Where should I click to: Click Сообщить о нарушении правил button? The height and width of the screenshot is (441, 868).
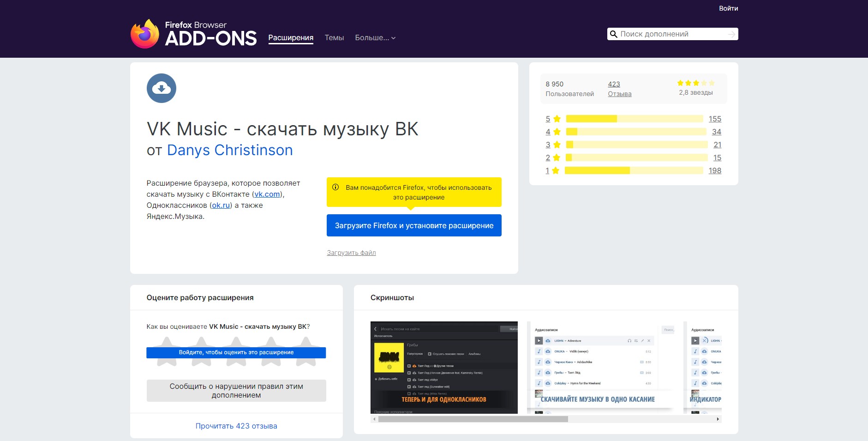click(x=236, y=391)
